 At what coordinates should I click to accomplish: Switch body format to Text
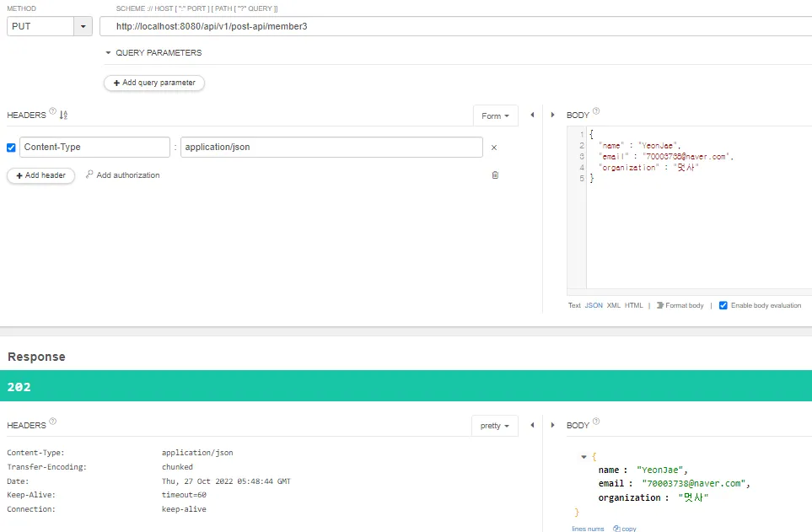pos(574,306)
